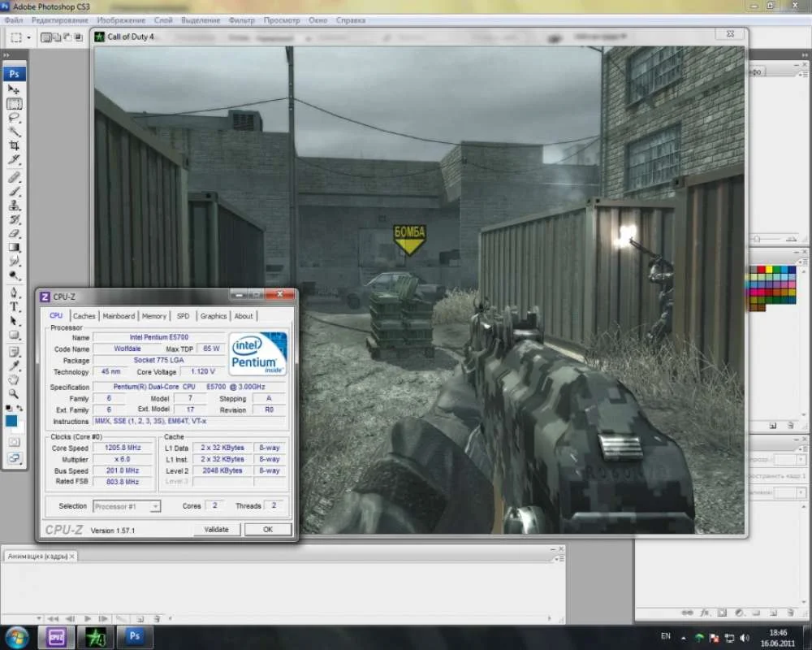Screen dimensions: 812x650
Task: Reset default foreground and background colors
Action: tap(9, 409)
